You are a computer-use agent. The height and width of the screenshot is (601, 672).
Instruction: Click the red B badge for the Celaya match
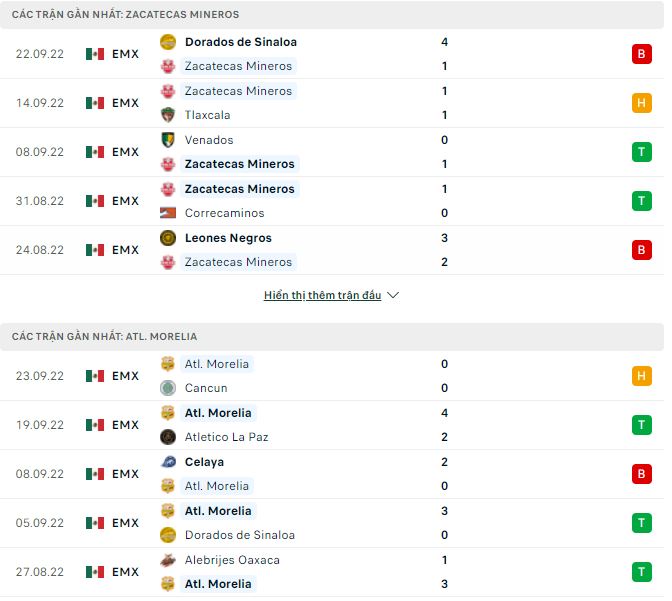[641, 474]
